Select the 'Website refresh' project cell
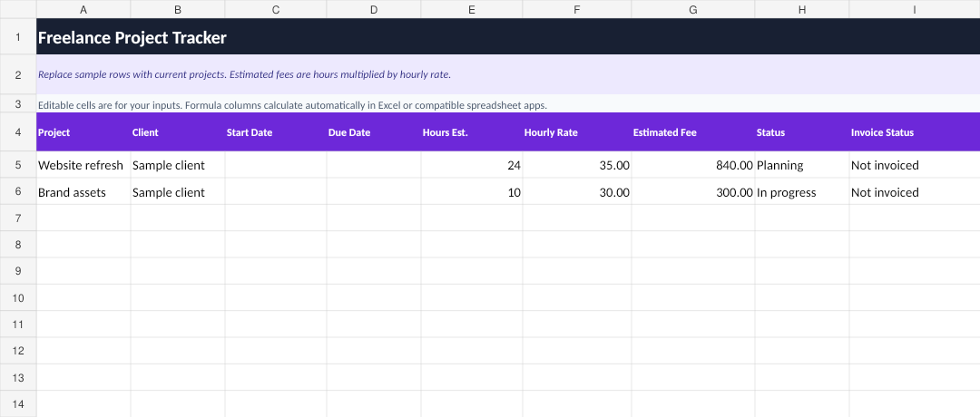980x417 pixels. tap(83, 165)
